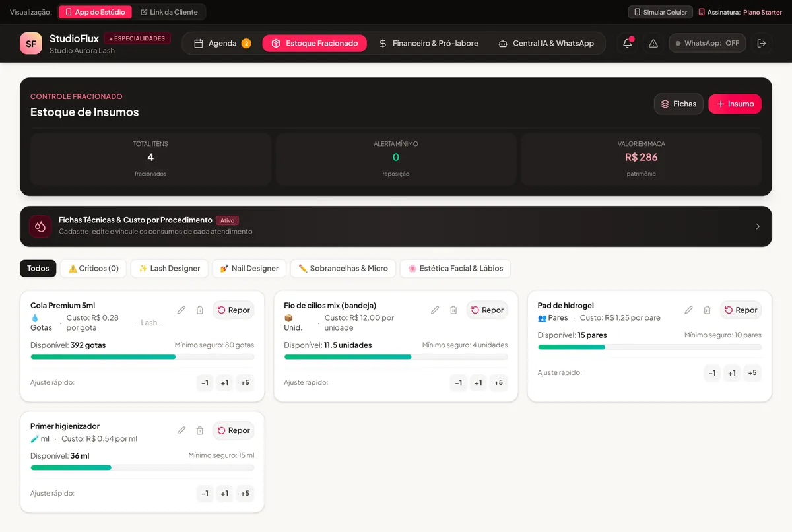The image size is (792, 532).
Task: Decrease Cola Premium 5ml by 1
Action: coord(205,383)
